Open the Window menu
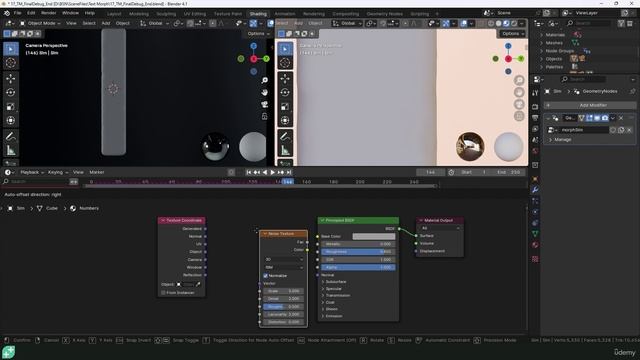640x360 pixels. (x=70, y=13)
